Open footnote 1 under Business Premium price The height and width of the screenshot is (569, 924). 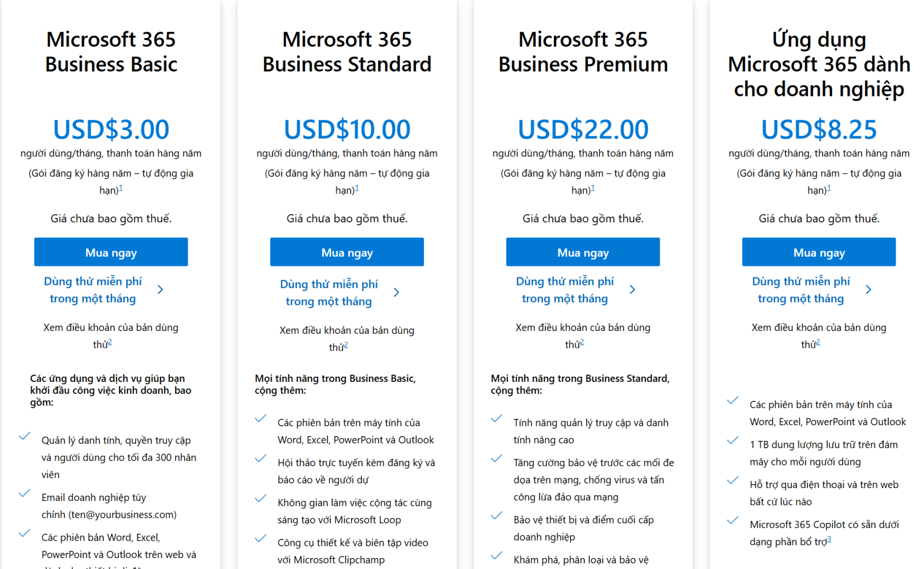pos(593,188)
